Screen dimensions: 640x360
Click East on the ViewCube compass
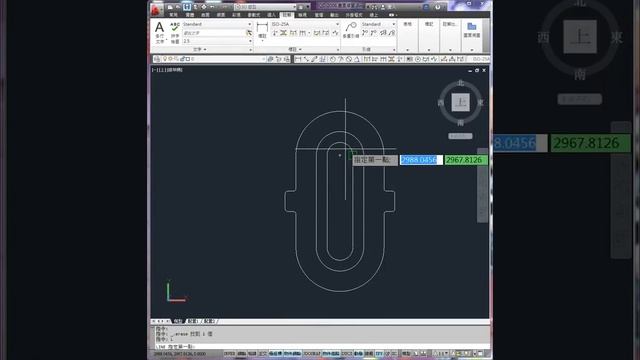[480, 102]
